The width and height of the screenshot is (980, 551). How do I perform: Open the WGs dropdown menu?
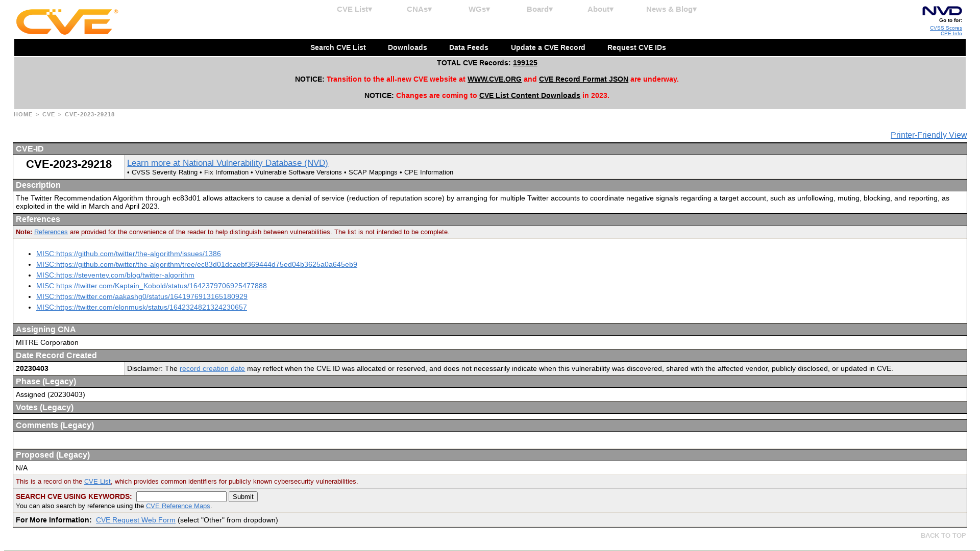pyautogui.click(x=479, y=9)
